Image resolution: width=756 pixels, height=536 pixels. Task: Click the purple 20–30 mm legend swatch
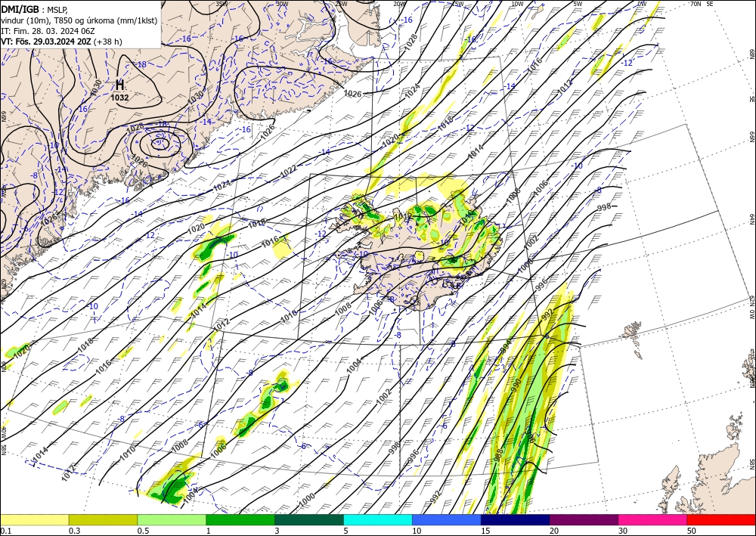coord(584,519)
